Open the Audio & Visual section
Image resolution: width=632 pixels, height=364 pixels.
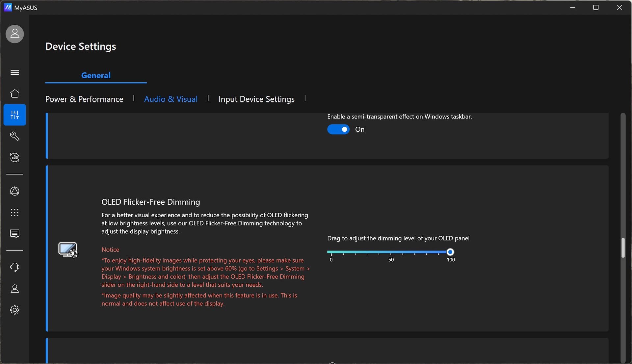pyautogui.click(x=171, y=98)
